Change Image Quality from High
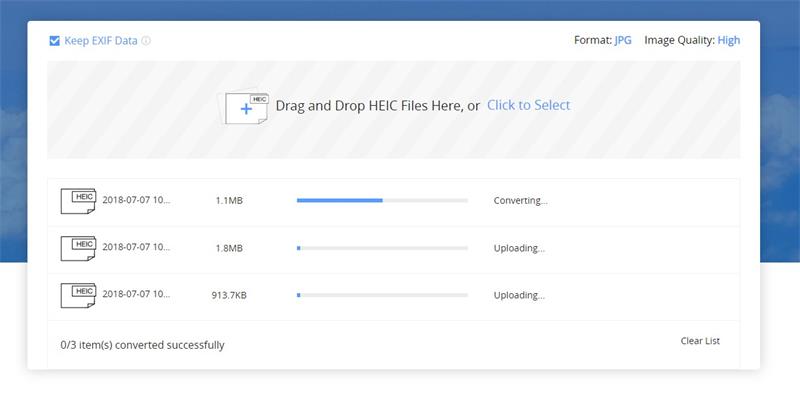800x399 pixels. click(x=729, y=40)
